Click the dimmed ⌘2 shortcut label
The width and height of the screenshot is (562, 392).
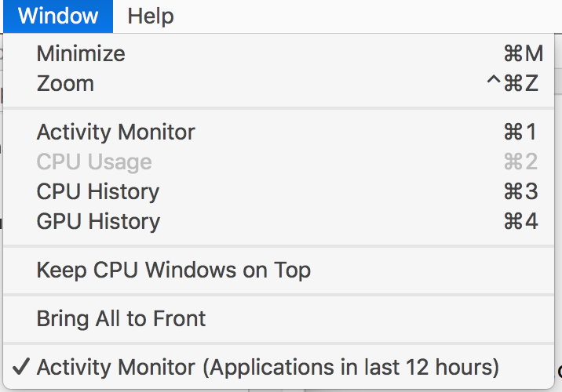point(520,162)
